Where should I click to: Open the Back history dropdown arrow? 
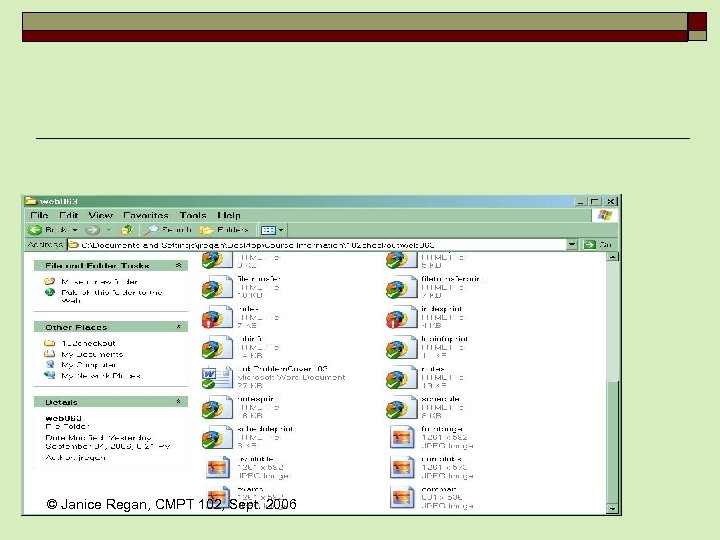point(75,230)
